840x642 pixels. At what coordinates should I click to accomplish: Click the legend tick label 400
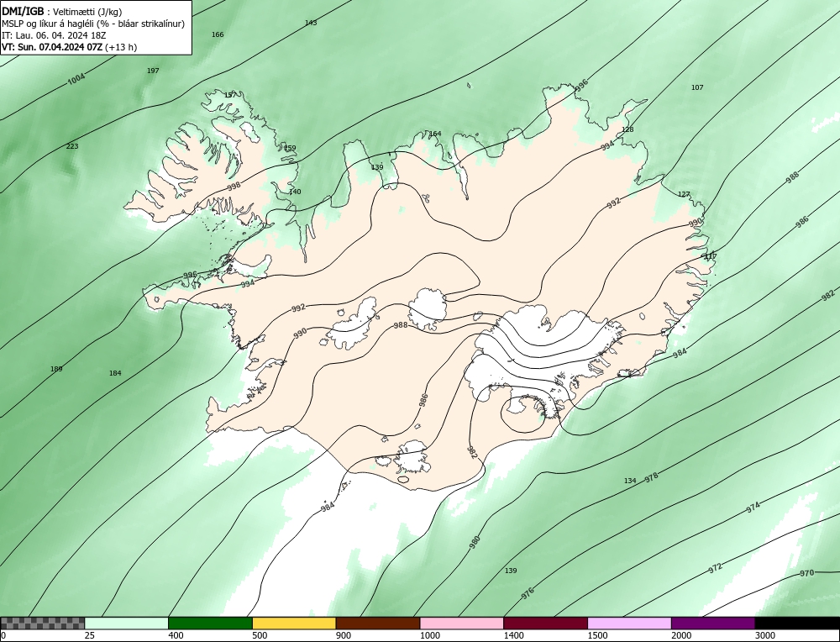click(176, 635)
